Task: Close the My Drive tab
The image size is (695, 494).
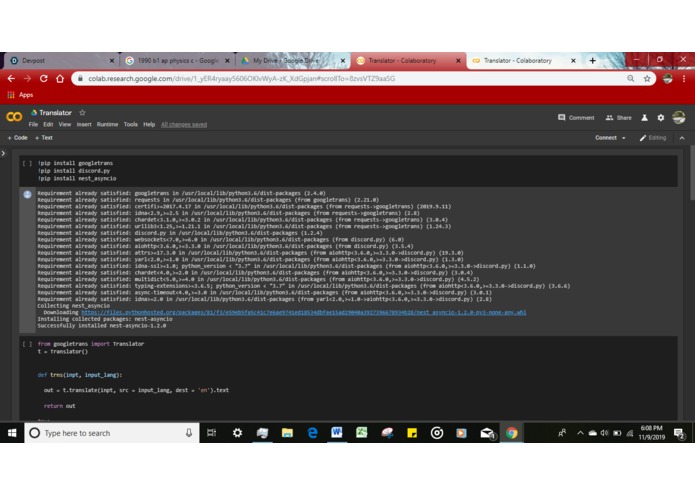Action: click(x=343, y=61)
